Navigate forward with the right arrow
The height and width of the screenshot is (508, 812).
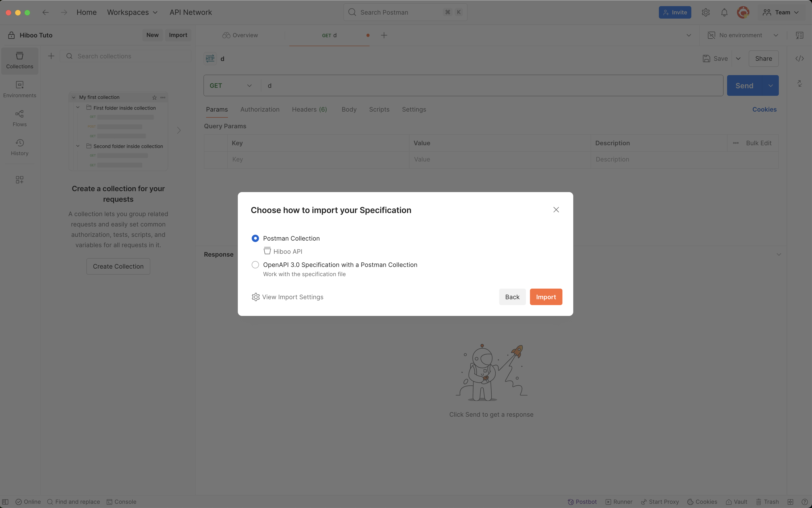(x=64, y=12)
